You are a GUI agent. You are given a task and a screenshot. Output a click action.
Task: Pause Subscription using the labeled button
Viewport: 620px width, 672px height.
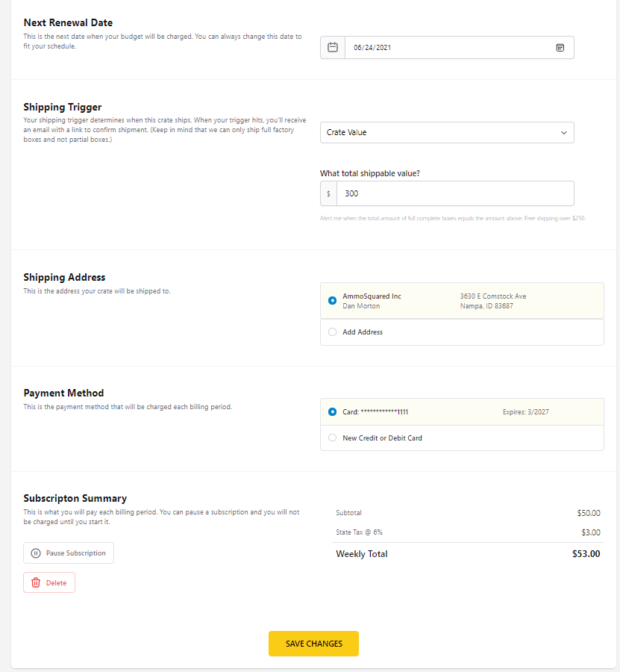tap(69, 553)
